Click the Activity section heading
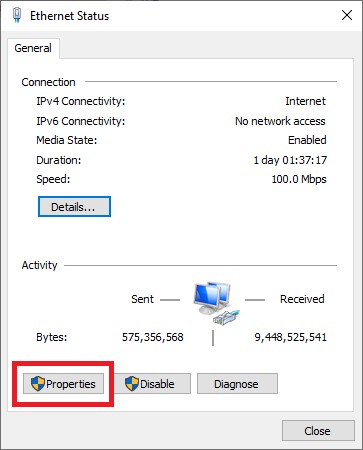Viewport: 363px width, 450px height. (39, 265)
